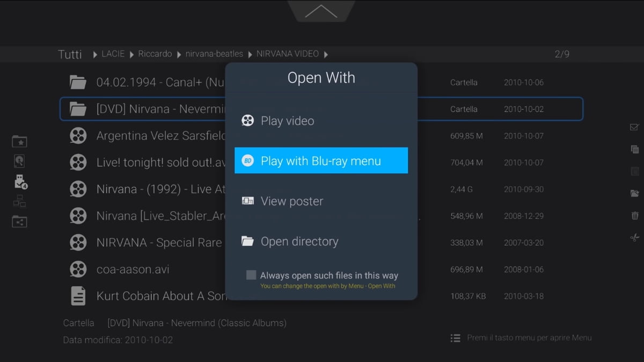Click the document icon of Kurt Cobain About A Son
The image size is (644, 362).
pos(78,295)
